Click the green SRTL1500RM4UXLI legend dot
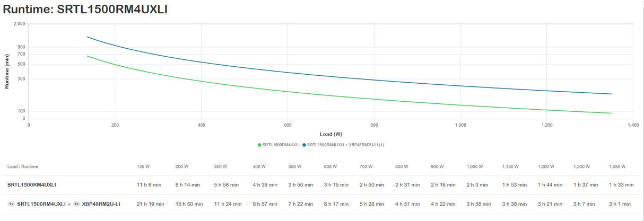The width and height of the screenshot is (644, 221). [x=259, y=145]
